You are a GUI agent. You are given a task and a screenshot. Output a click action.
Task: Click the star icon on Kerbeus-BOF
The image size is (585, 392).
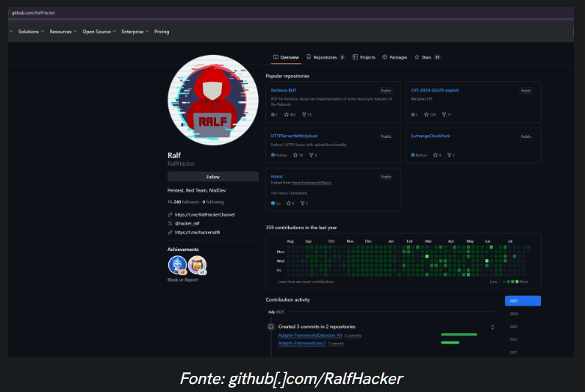[x=287, y=115]
